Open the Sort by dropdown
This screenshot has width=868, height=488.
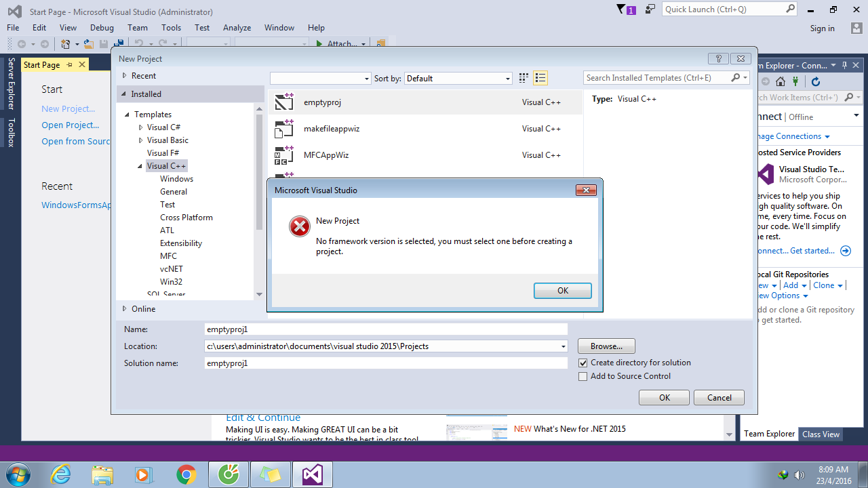click(x=458, y=79)
